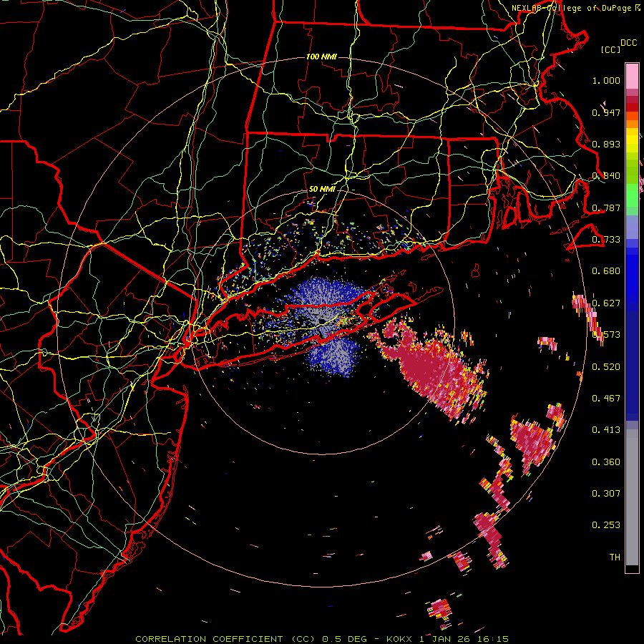Click the NEXLAB College of DuPage title
Image resolution: width=644 pixels, height=644 pixels.
pyautogui.click(x=575, y=8)
